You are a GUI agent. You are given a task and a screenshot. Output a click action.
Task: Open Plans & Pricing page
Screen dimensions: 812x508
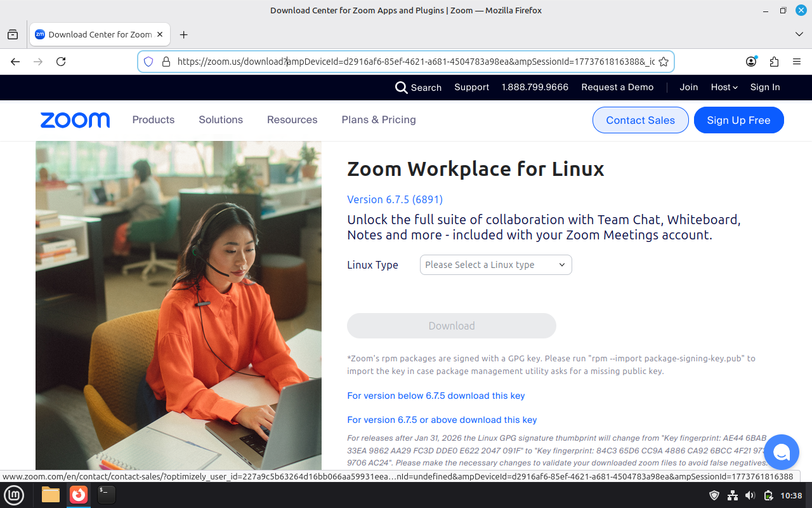[x=379, y=120]
